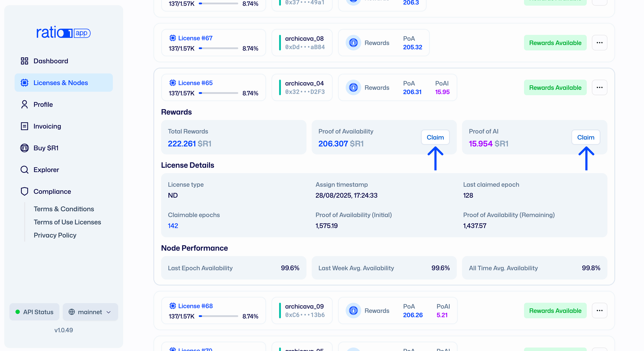This screenshot has height=351, width=644.
Task: Click the chip icon beside License #68
Action: point(173,306)
